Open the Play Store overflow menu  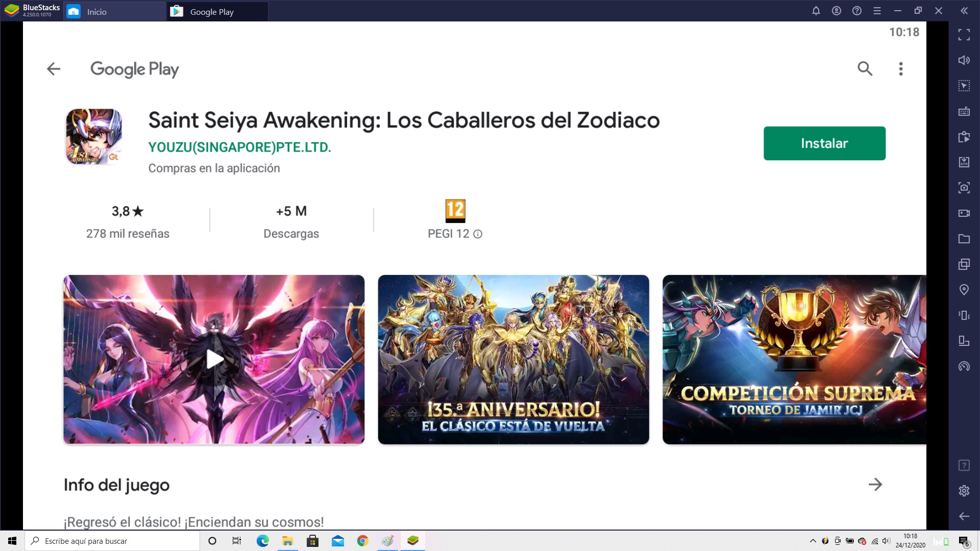point(901,68)
